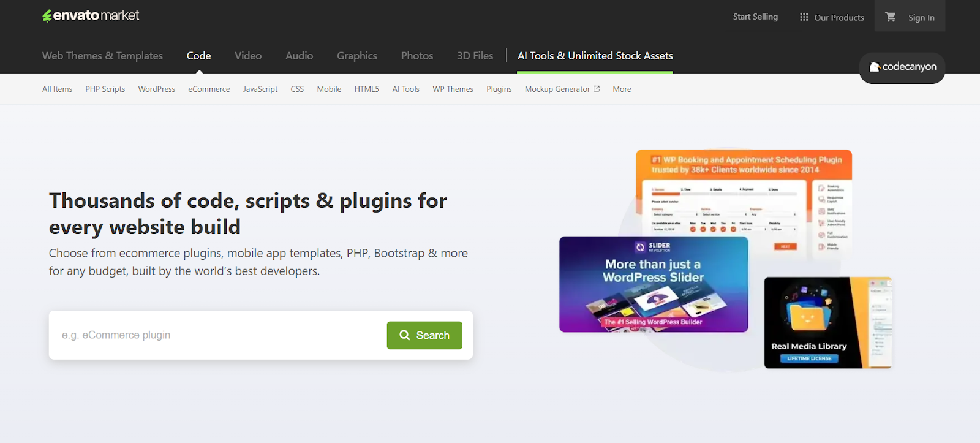Click the Envato Market logo
Screen dimensions: 980x443
pyautogui.click(x=91, y=15)
